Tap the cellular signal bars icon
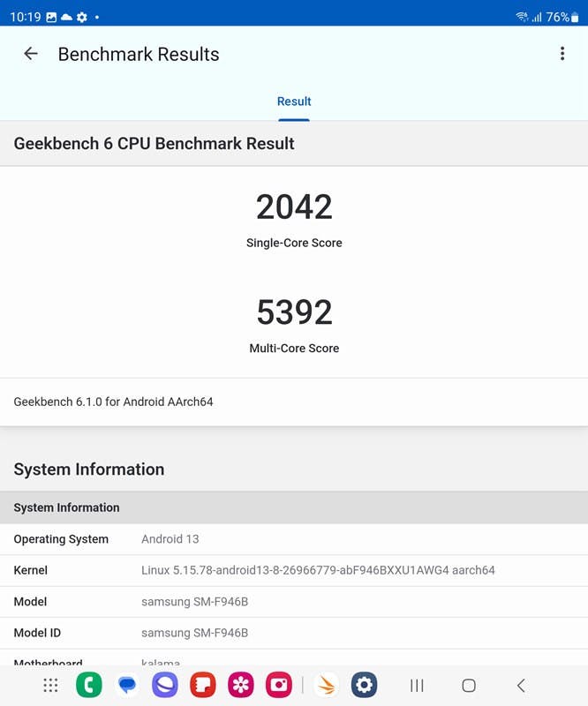The image size is (588, 706). tap(537, 18)
